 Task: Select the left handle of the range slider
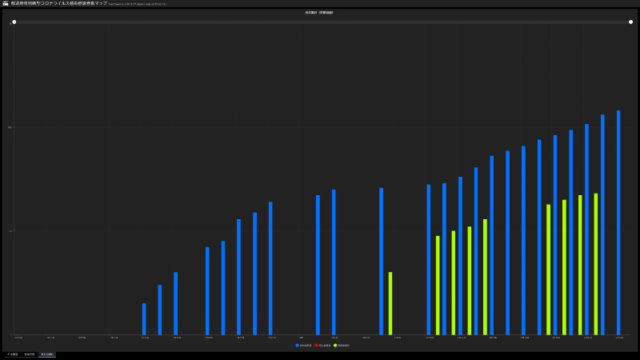click(x=14, y=22)
